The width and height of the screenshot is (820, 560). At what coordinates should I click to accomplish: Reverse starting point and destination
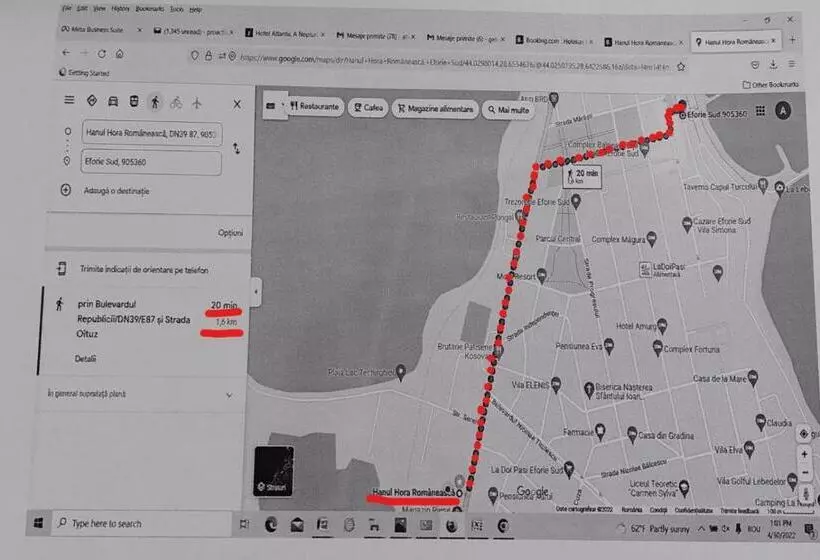click(236, 148)
